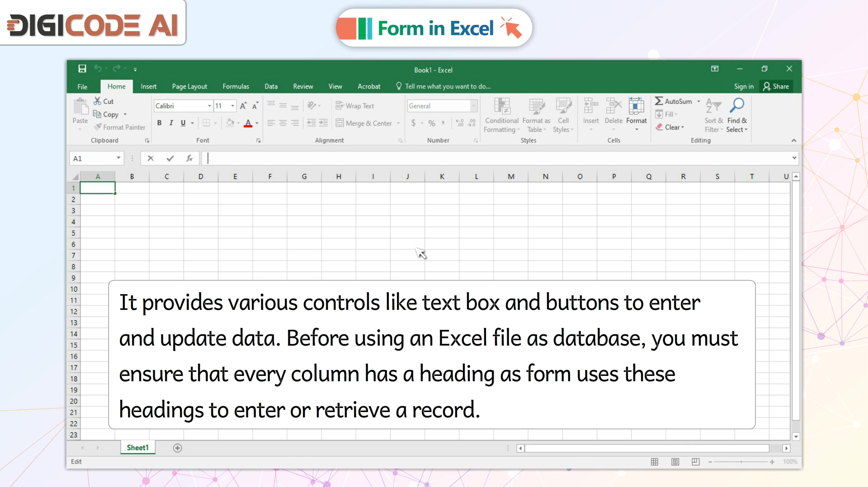This screenshot has width=868, height=487.
Task: Click the Paste clipboard icon
Action: coord(80,107)
